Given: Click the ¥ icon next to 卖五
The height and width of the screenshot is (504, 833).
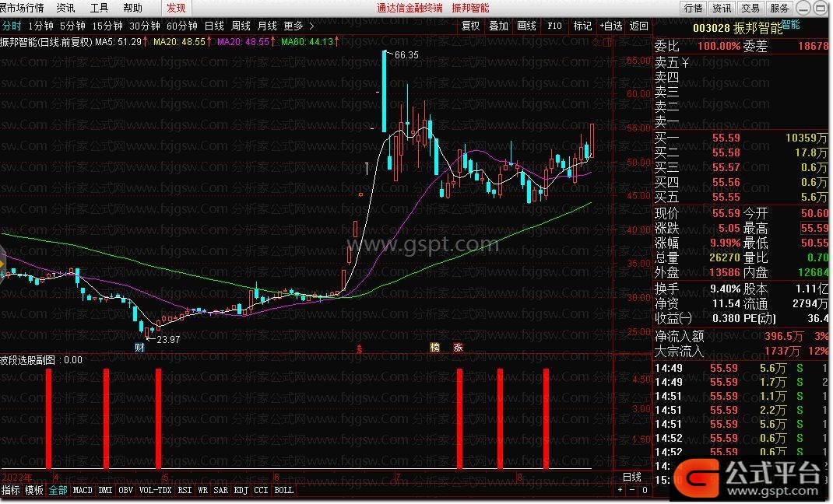Looking at the screenshot, I should tap(685, 62).
